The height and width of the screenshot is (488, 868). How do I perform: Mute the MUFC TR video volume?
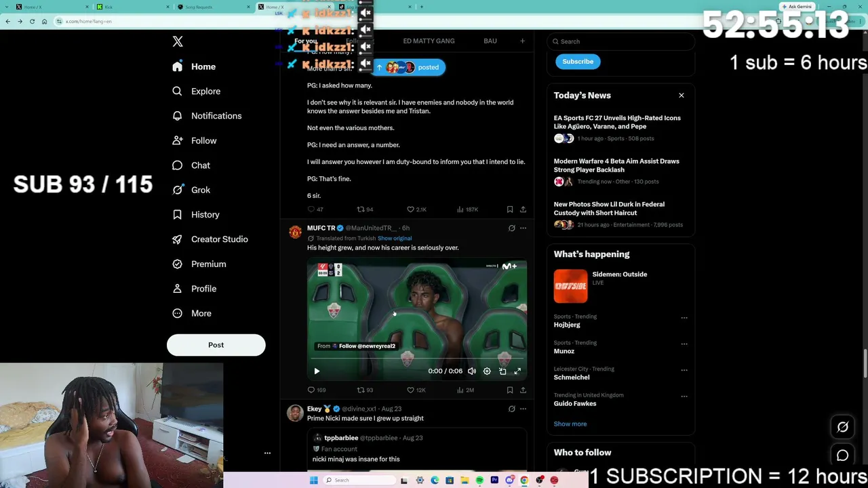[472, 371]
